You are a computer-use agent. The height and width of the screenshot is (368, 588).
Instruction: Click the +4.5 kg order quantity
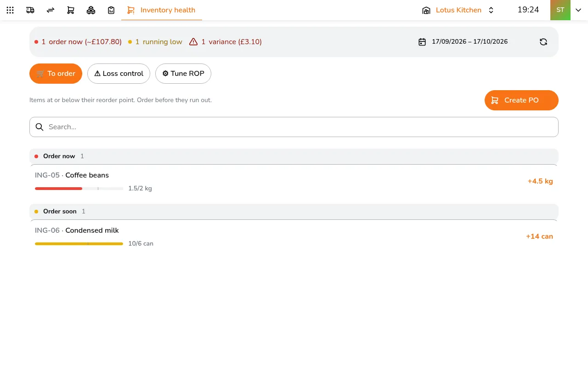coord(540,181)
